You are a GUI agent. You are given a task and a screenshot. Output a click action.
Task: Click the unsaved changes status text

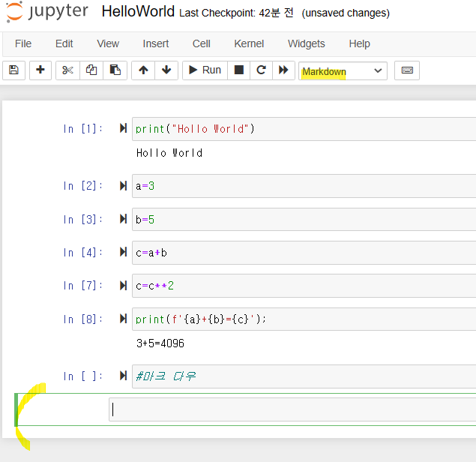pyautogui.click(x=346, y=13)
